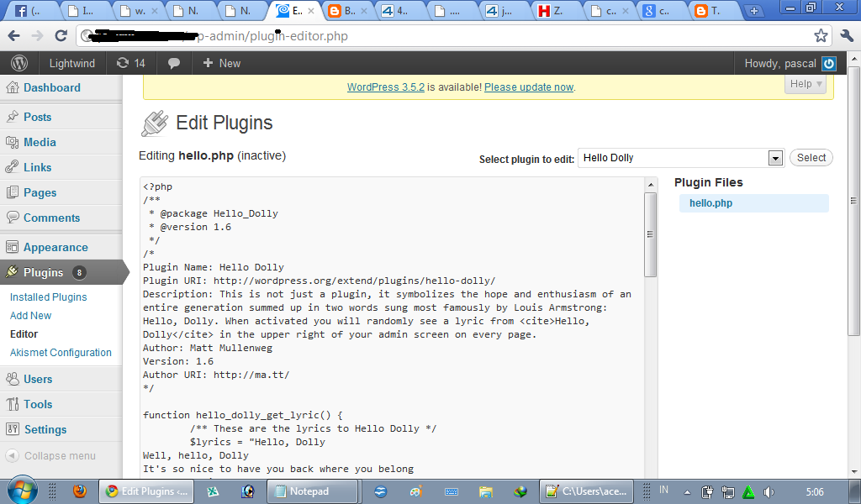Viewport: 861px width, 504px height.
Task: Click the Media camera icon in sidebar
Action: (x=14, y=142)
